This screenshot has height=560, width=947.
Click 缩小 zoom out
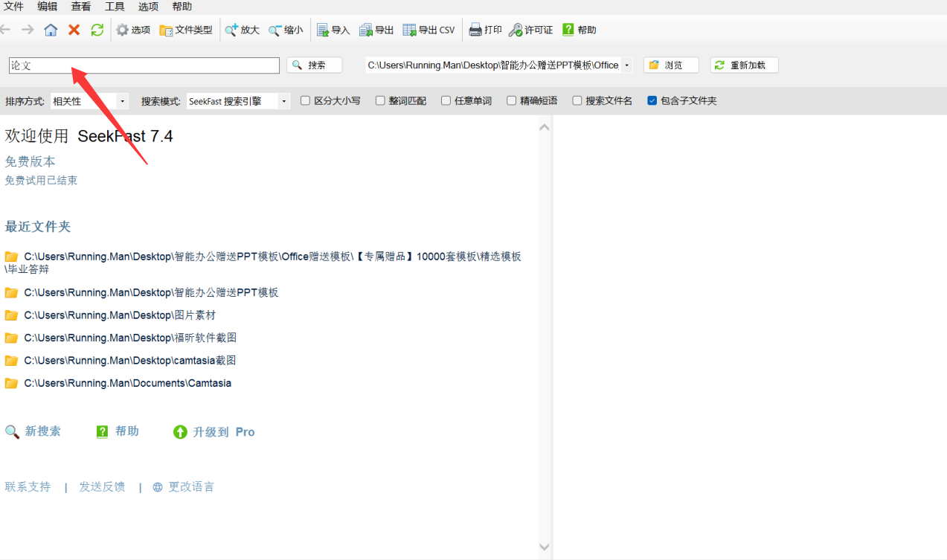286,30
